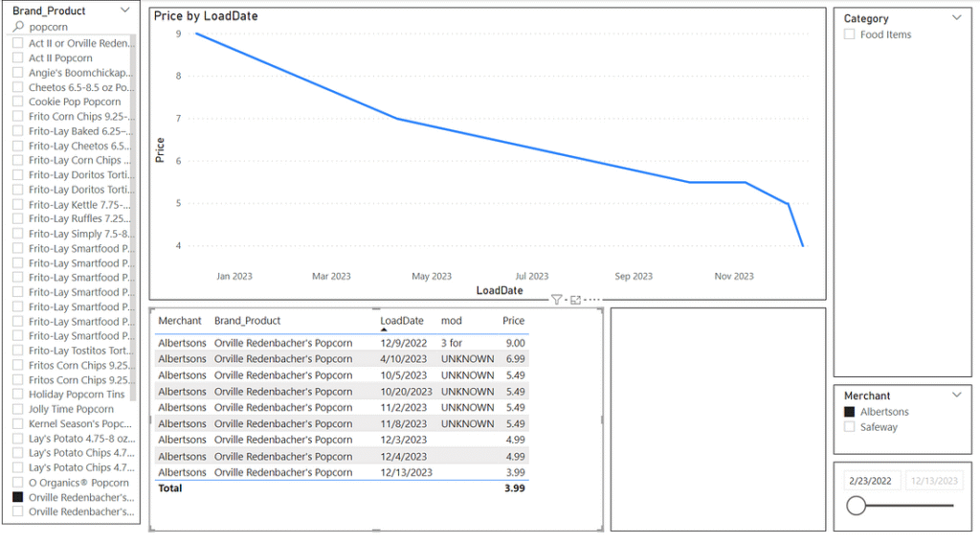
Task: Check Frito-Lay Kettle 7.75-.. checkbox
Action: [x=17, y=204]
